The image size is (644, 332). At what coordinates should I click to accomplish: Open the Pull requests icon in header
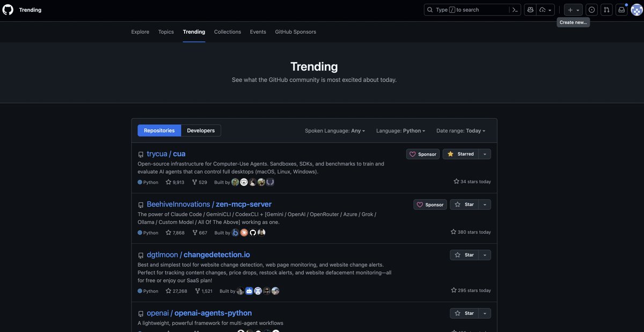606,10
